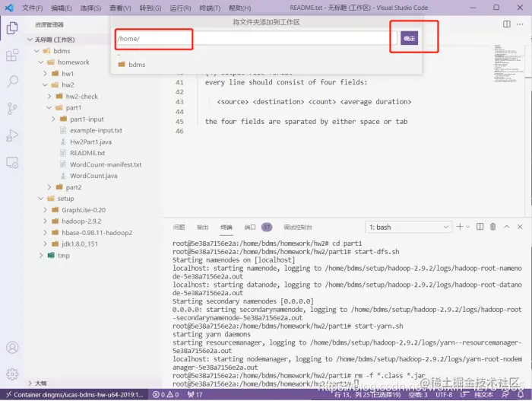Click the /home/ path input field
532x401 pixels.
coord(256,38)
